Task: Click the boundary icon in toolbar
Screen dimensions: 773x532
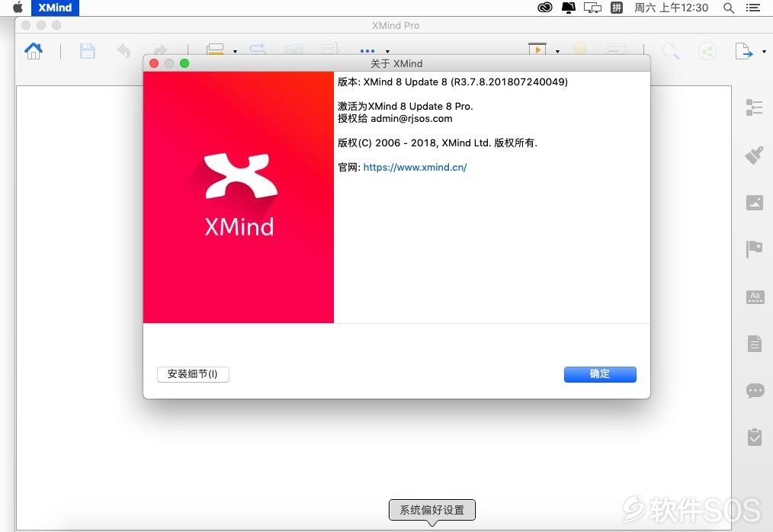Action: pos(293,49)
